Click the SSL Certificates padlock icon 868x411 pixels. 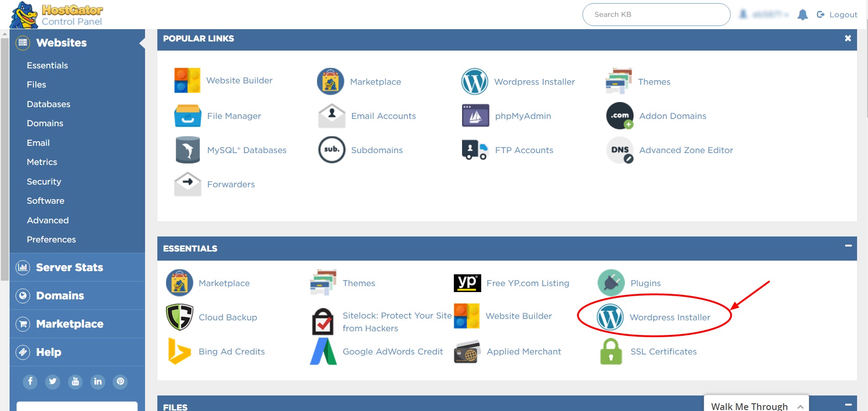(611, 351)
